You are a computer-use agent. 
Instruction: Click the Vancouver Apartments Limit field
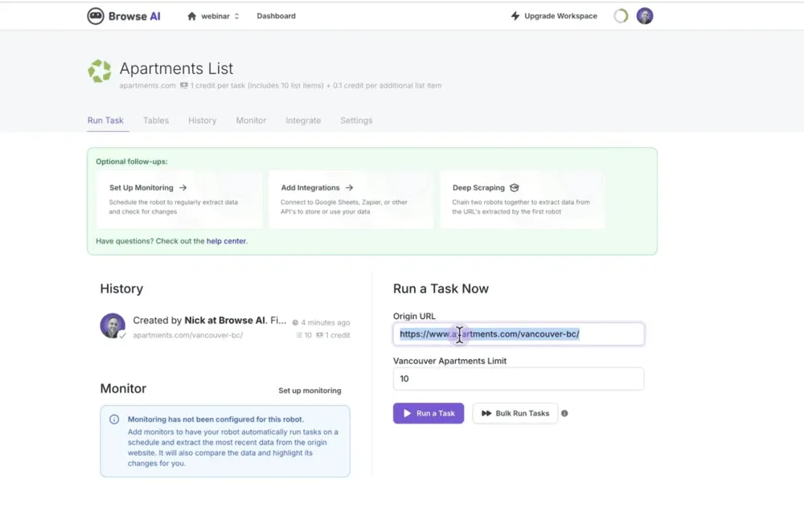click(519, 379)
